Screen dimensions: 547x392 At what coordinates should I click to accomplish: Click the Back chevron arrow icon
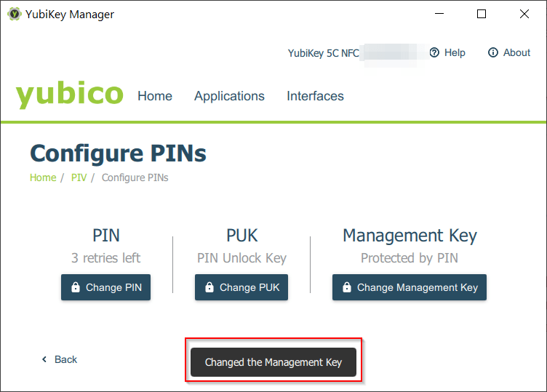pos(44,359)
